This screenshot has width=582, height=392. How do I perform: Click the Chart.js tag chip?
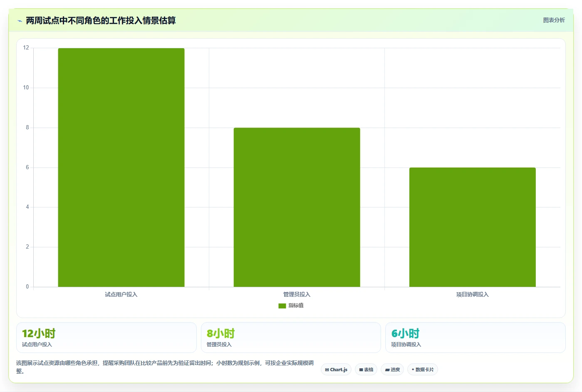[336, 370]
